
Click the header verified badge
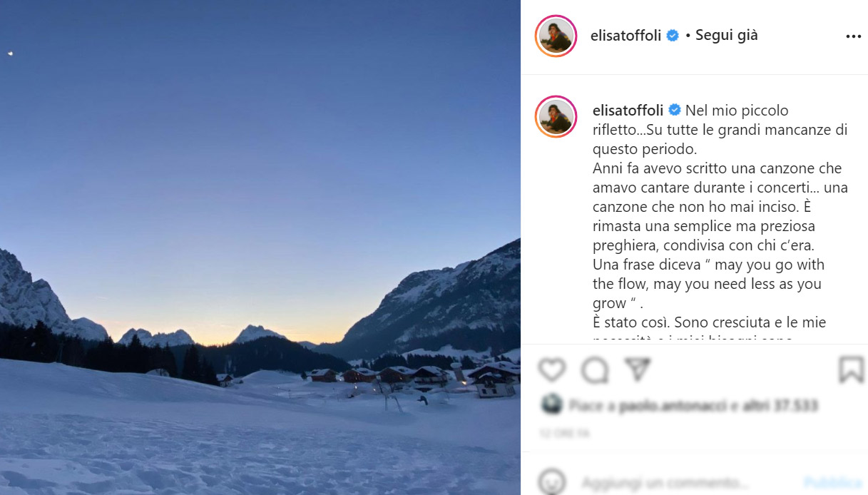(x=672, y=36)
